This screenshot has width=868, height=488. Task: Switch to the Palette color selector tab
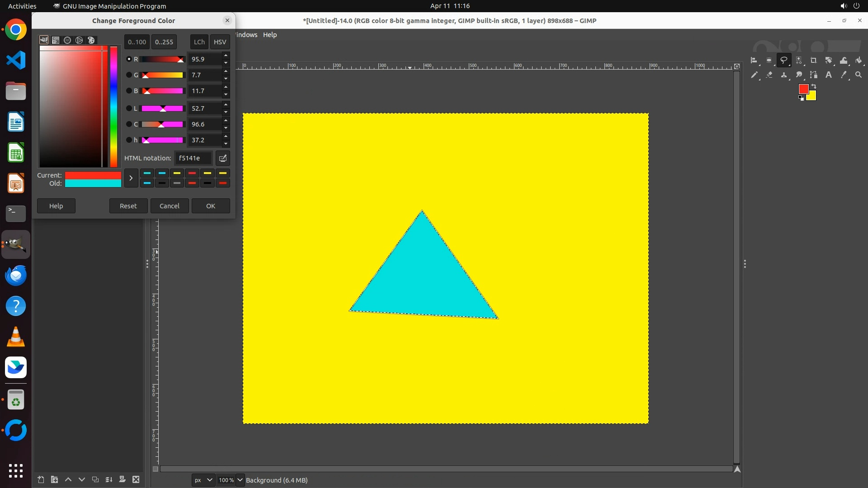coord(91,40)
